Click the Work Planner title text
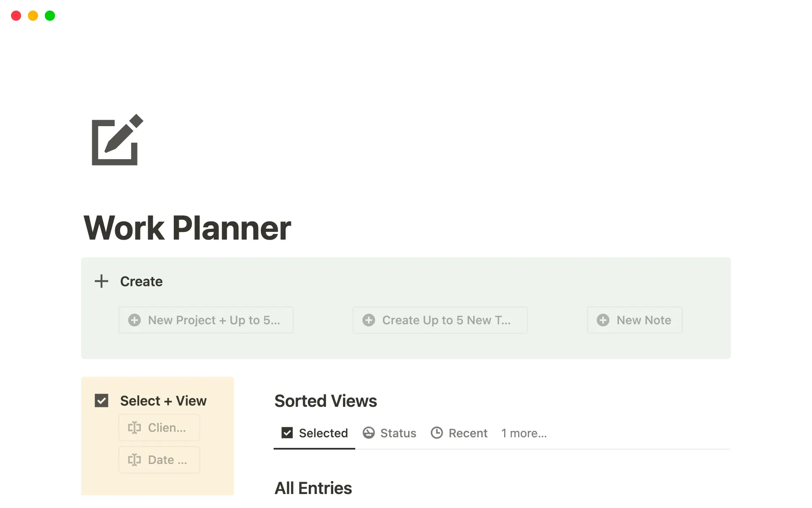This screenshot has height=508, width=812. [187, 228]
